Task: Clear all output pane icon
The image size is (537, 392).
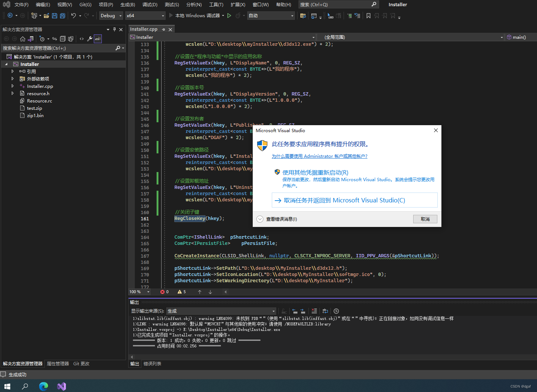Action: click(x=314, y=311)
